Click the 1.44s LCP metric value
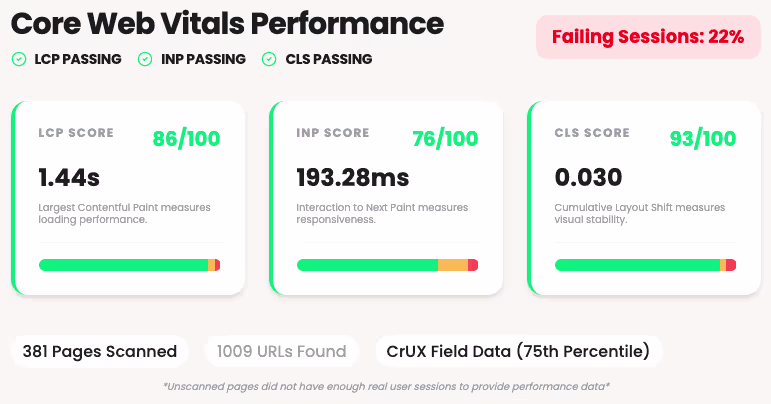Viewport: 771px width, 404px height. (69, 178)
